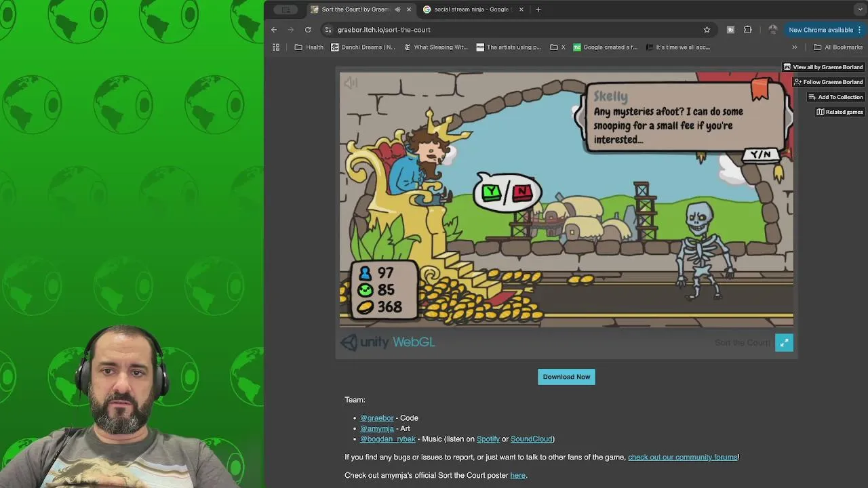The width and height of the screenshot is (868, 488).
Task: Click View all by Graeme Borland
Action: [823, 67]
